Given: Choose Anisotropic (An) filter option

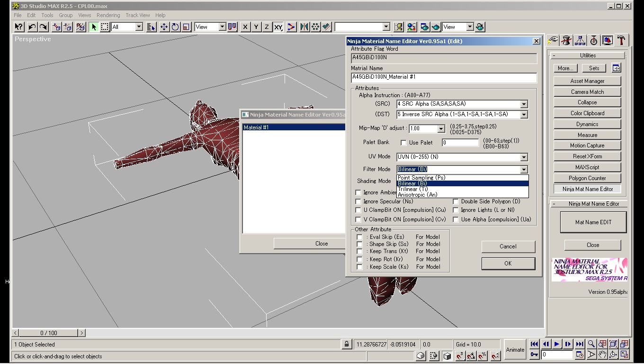Looking at the screenshot, I should click(462, 195).
